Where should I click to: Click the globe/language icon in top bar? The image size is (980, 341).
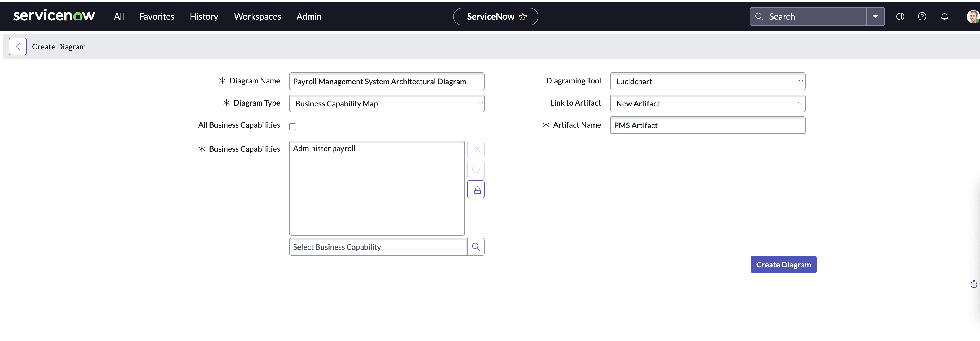click(x=900, y=16)
